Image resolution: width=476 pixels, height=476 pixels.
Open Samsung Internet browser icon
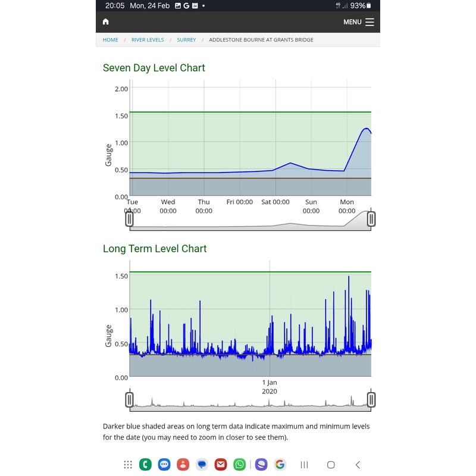coord(261,465)
